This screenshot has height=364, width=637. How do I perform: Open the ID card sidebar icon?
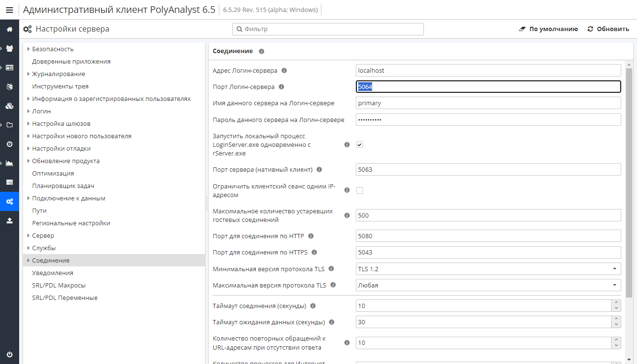[10, 67]
